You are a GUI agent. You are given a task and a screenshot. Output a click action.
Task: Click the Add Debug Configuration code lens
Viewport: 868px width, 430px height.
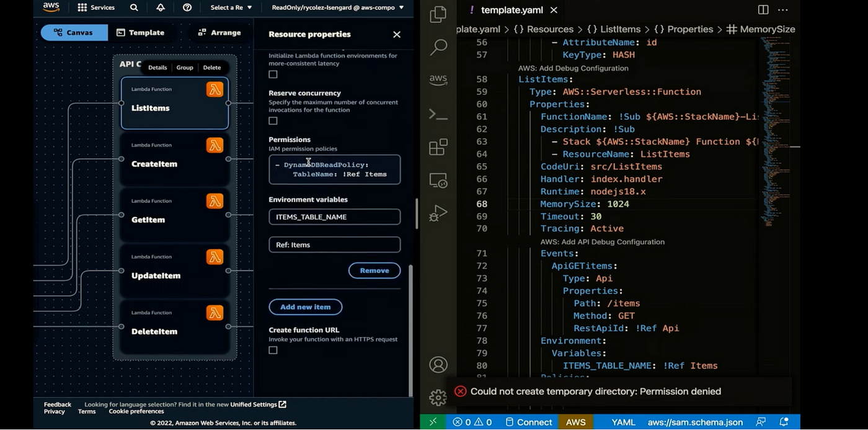[x=573, y=68]
